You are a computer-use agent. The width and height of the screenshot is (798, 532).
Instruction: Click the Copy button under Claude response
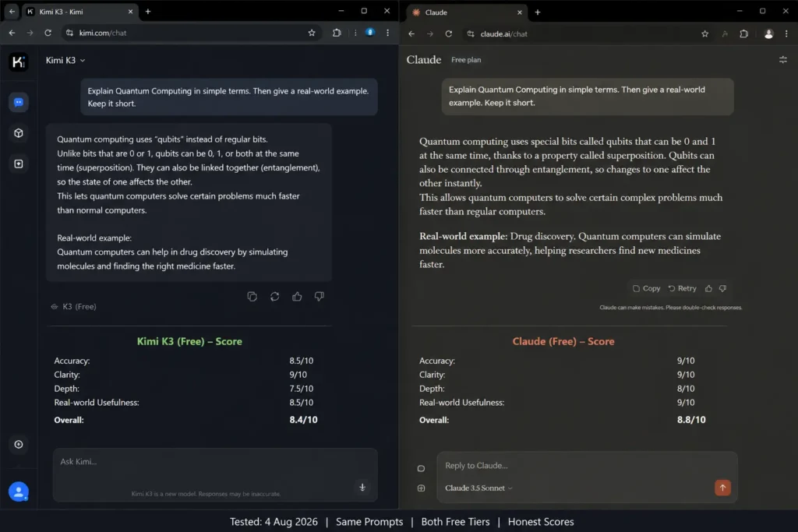pos(646,288)
